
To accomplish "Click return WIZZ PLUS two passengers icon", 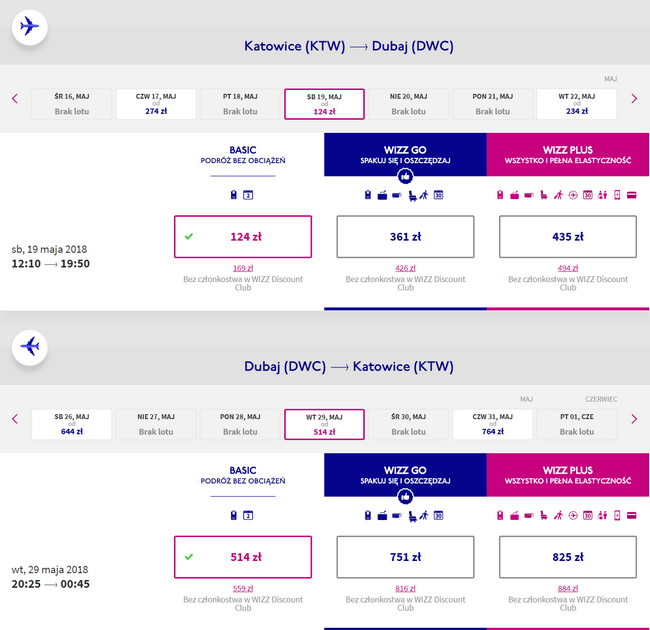I will [602, 515].
